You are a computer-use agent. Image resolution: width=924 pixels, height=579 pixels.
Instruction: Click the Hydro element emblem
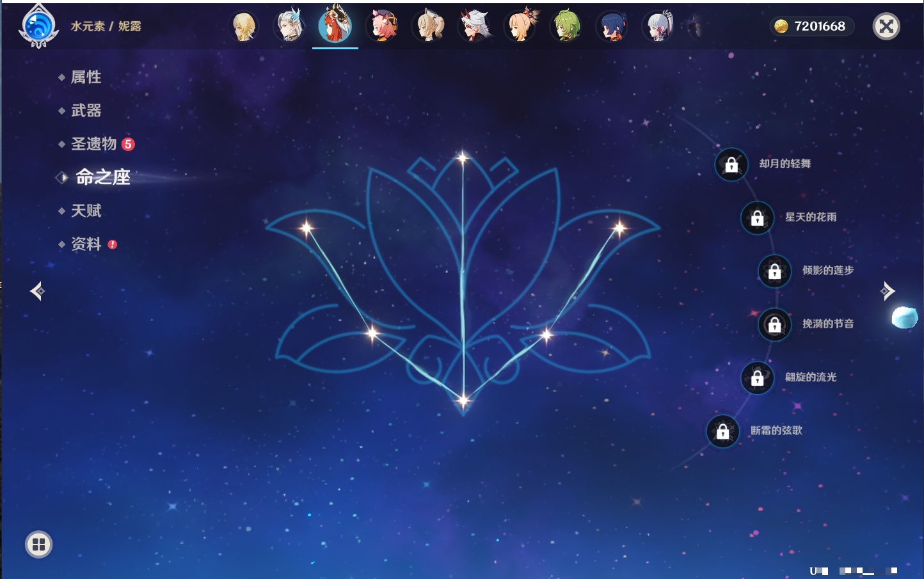(x=39, y=26)
